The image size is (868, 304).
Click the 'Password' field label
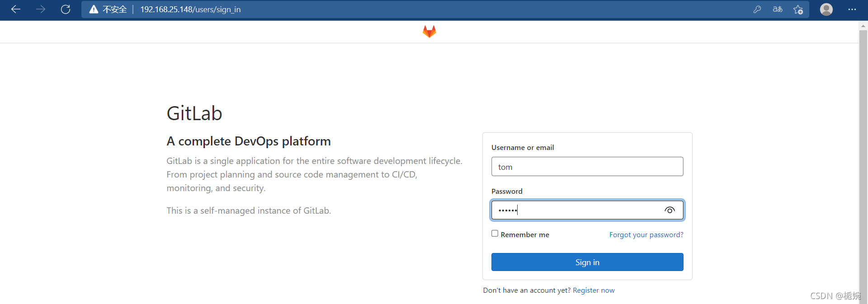pos(507,192)
